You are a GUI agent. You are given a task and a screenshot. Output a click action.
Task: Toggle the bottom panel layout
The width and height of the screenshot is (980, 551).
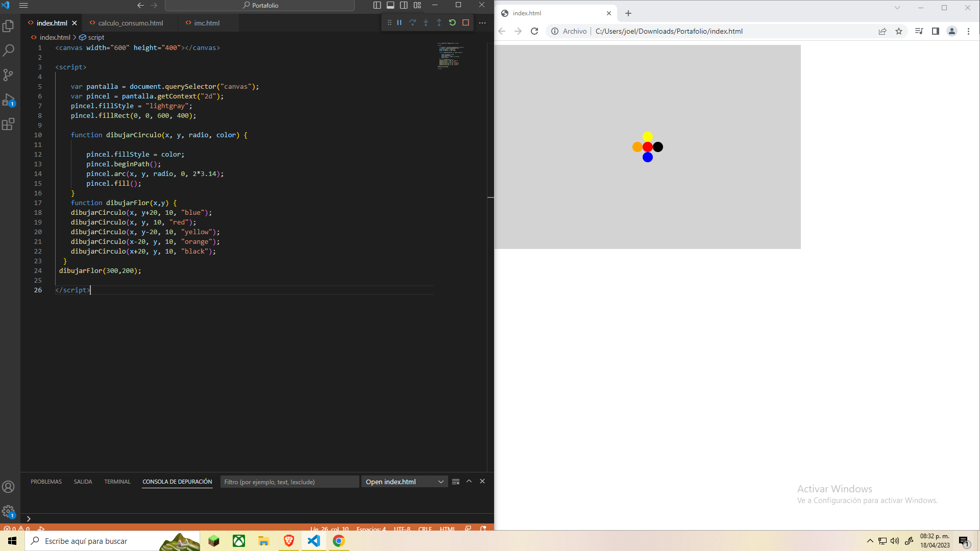pos(390,5)
